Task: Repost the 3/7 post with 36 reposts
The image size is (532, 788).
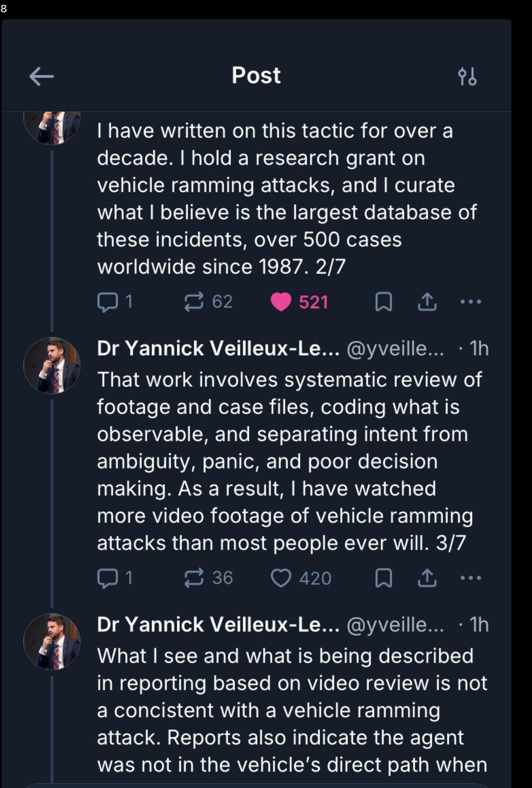Action: coord(194,578)
